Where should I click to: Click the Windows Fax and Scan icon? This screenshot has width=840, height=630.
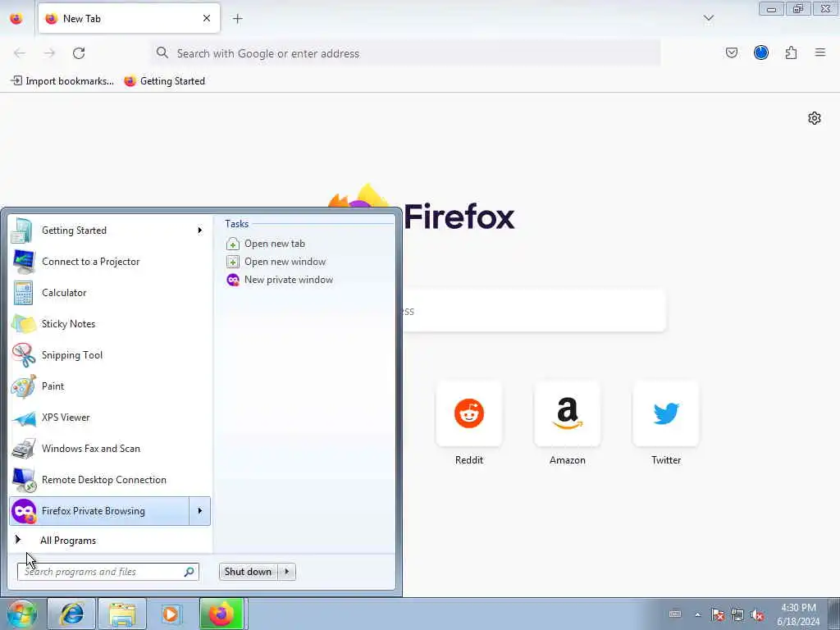[24, 449]
